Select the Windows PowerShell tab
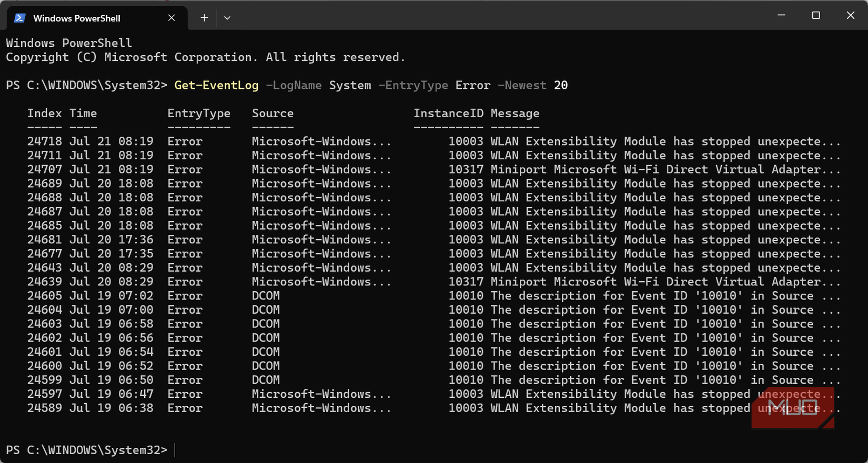This screenshot has width=868, height=463. [x=97, y=18]
